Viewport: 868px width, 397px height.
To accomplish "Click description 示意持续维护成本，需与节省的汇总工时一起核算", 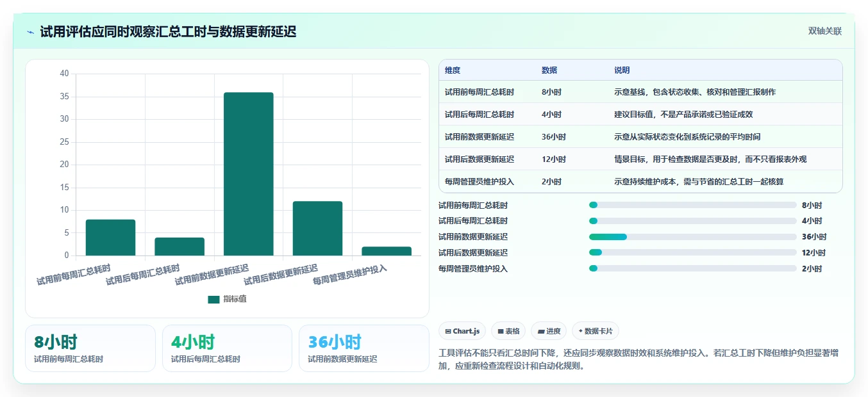I will point(699,182).
